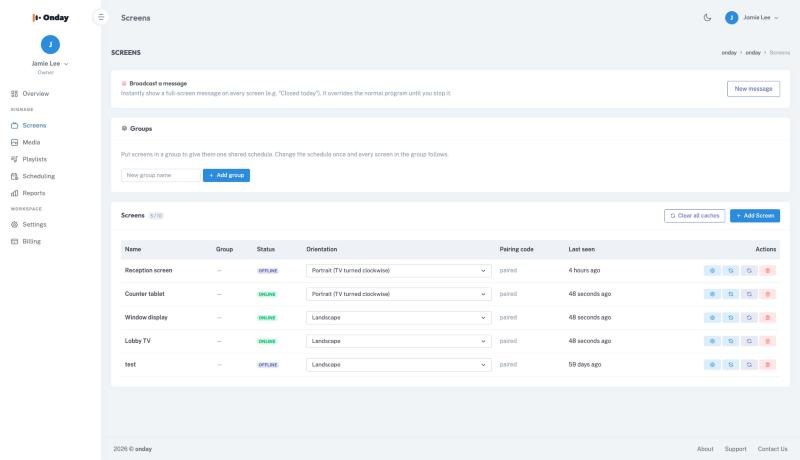Viewport: 800px width, 460px height.
Task: Open workspace Settings
Action: click(34, 224)
